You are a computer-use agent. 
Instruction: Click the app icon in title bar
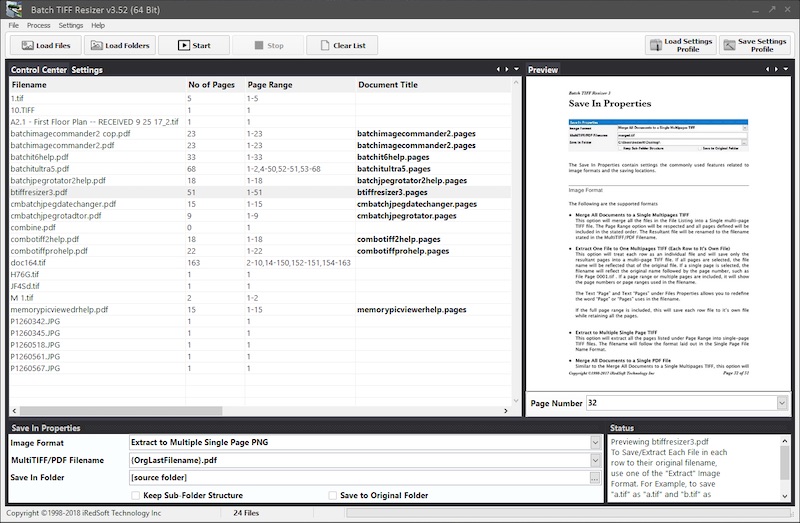tap(13, 9)
